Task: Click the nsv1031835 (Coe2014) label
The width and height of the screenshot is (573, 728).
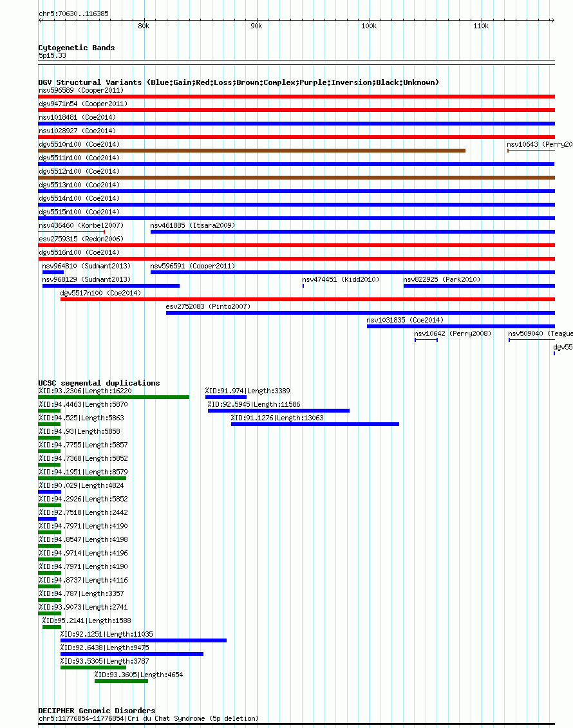Action: [405, 320]
